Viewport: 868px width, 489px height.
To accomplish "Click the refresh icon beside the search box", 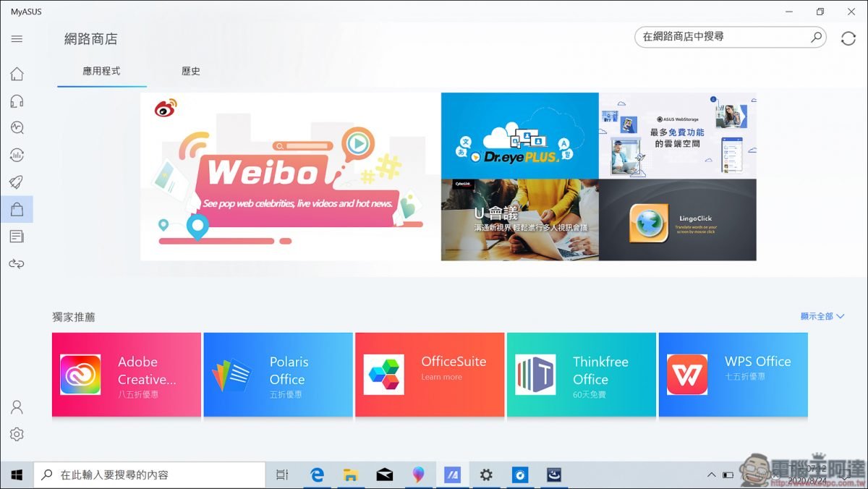I will pyautogui.click(x=848, y=38).
